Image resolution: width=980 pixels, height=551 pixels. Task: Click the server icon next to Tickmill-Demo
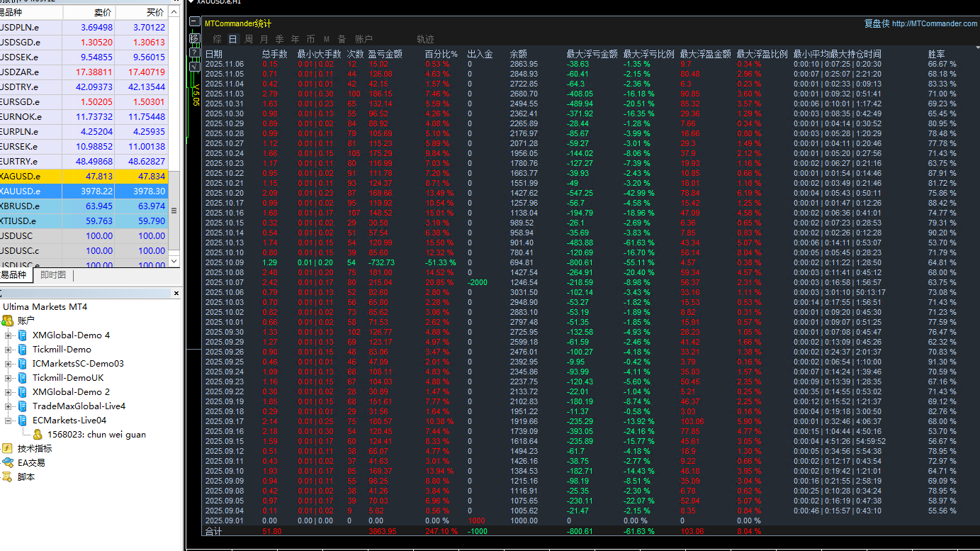tap(23, 349)
